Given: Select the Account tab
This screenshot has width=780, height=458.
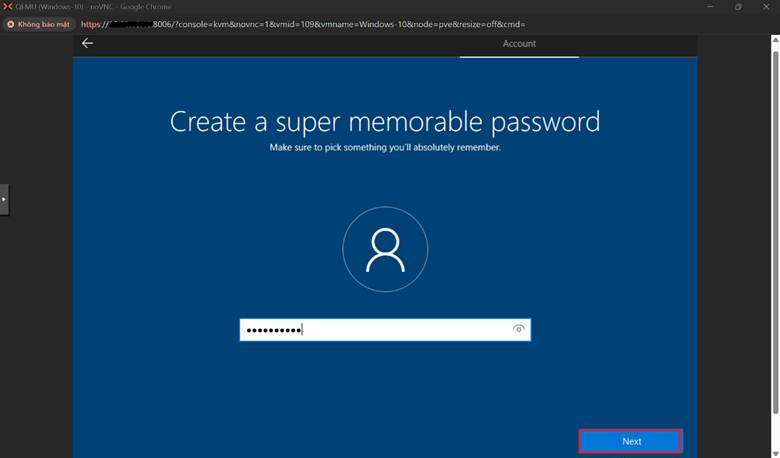Looking at the screenshot, I should [x=519, y=44].
